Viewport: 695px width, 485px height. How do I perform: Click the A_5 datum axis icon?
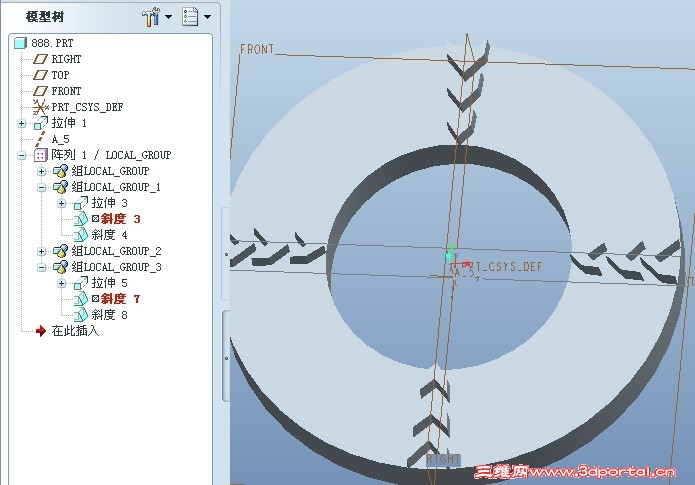pos(40,139)
